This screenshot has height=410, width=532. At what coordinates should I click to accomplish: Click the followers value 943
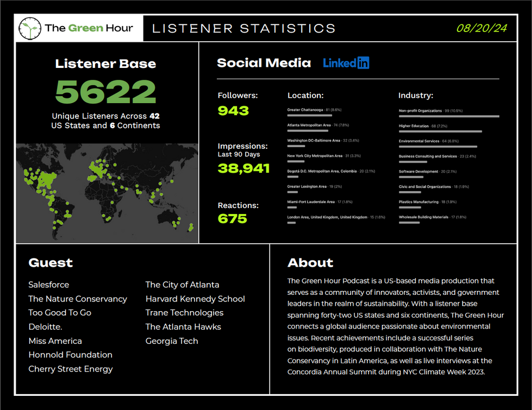(x=234, y=111)
